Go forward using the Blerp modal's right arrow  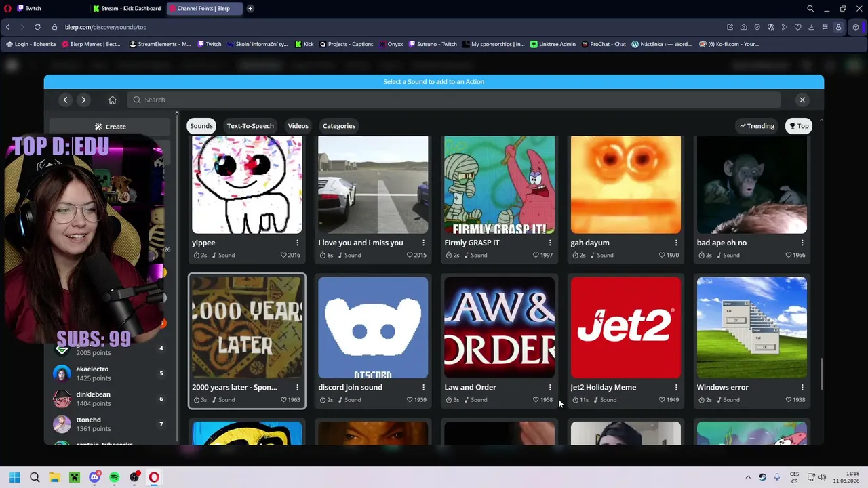pos(83,100)
